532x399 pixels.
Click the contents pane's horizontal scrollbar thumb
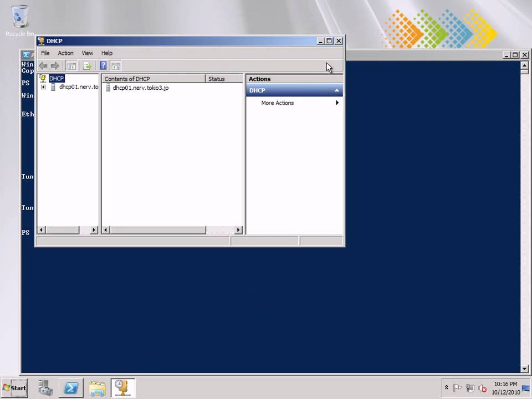158,230
